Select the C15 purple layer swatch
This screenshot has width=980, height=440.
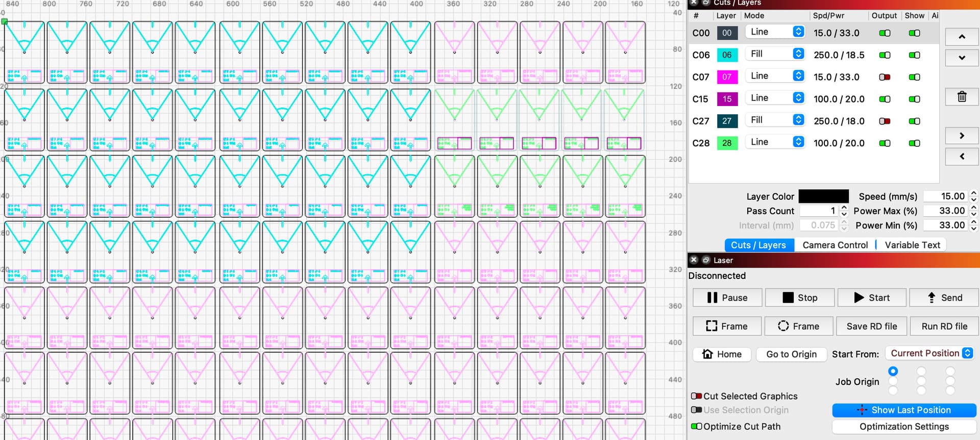click(x=727, y=99)
